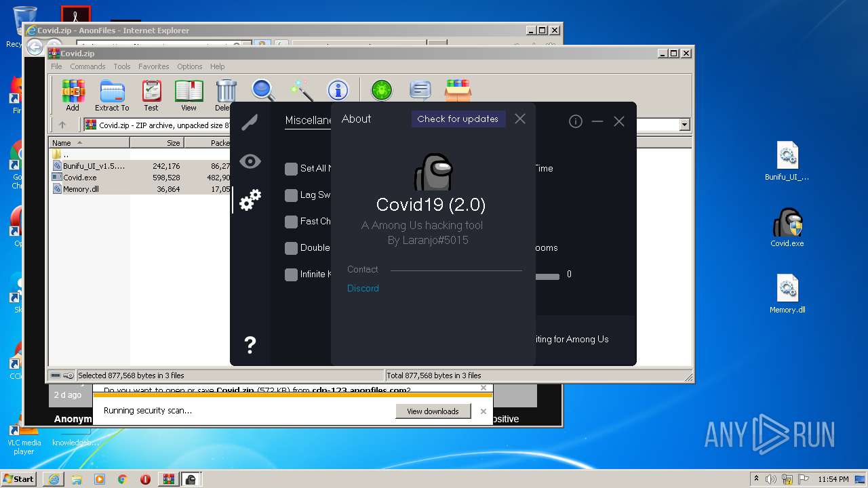Go up one folder in WinRAR
This screenshot has width=868, height=488.
(62, 125)
